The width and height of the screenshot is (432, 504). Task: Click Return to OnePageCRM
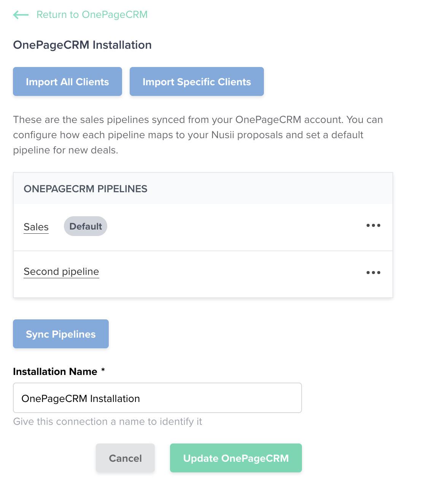click(92, 14)
